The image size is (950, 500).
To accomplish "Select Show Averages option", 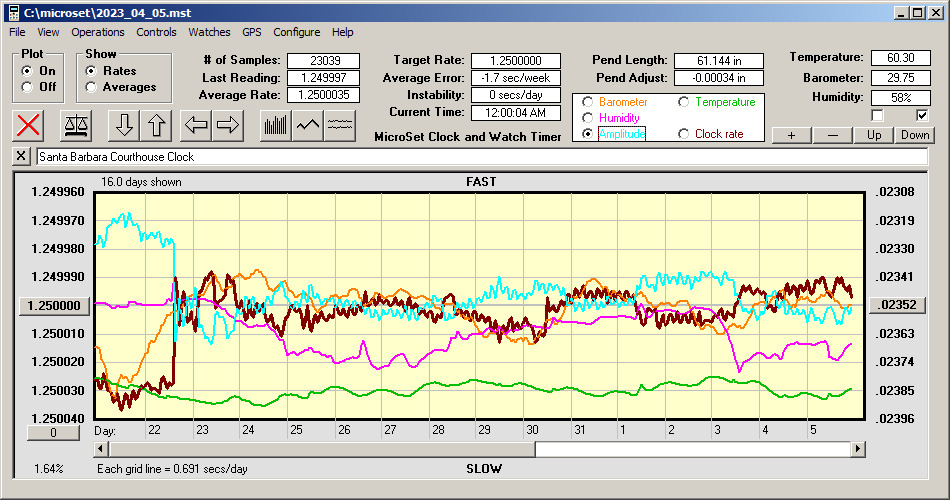I will [x=91, y=87].
